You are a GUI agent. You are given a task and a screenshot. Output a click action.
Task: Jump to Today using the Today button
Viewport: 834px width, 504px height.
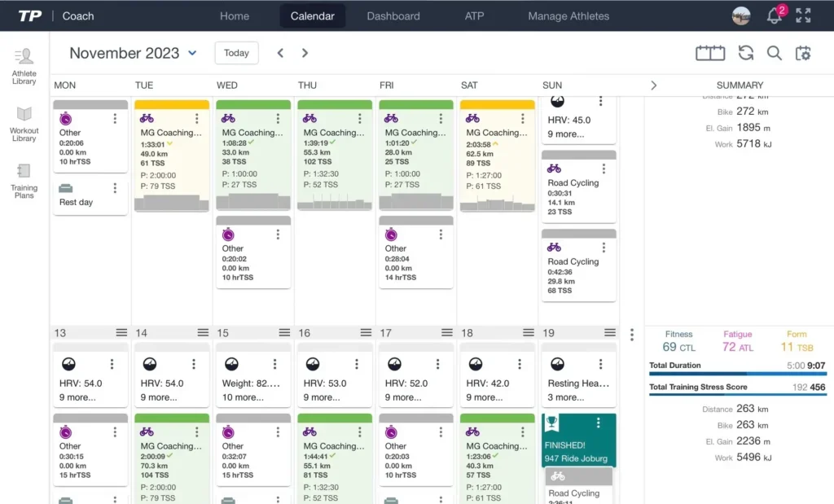click(236, 52)
